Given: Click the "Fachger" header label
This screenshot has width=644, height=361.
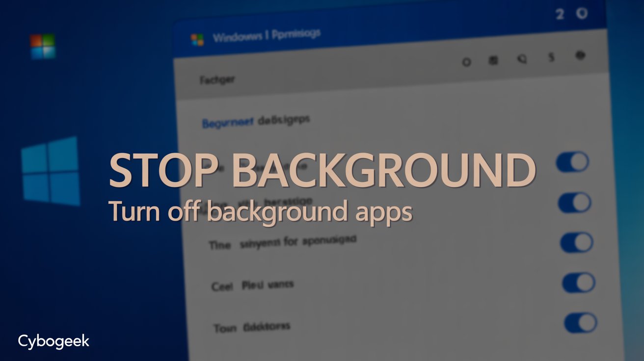Looking at the screenshot, I should [217, 79].
